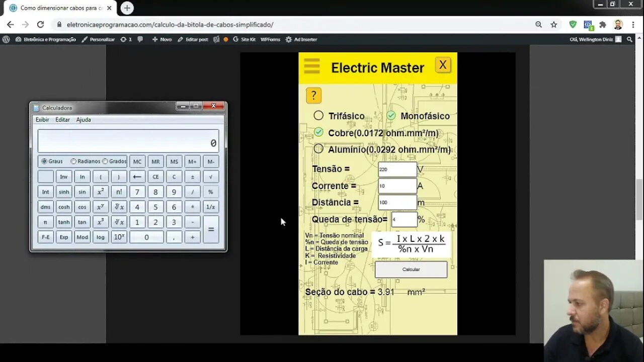Click the x squared key

100,192
